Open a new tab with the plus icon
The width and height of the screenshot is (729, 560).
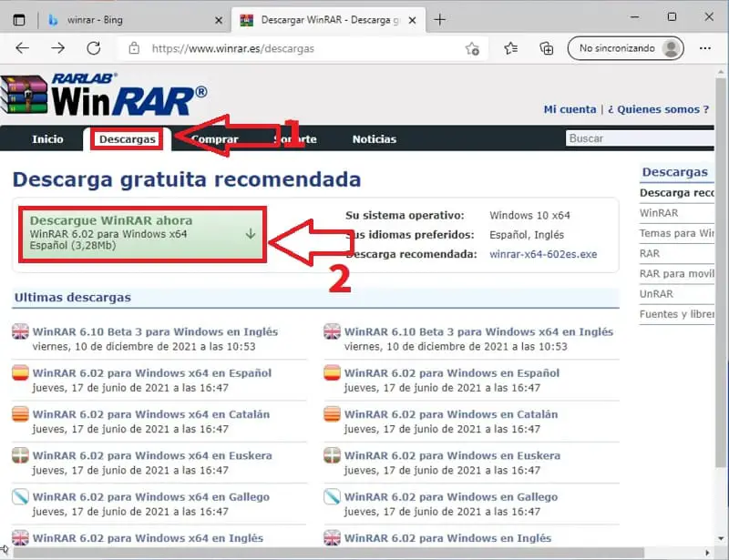coord(439,19)
